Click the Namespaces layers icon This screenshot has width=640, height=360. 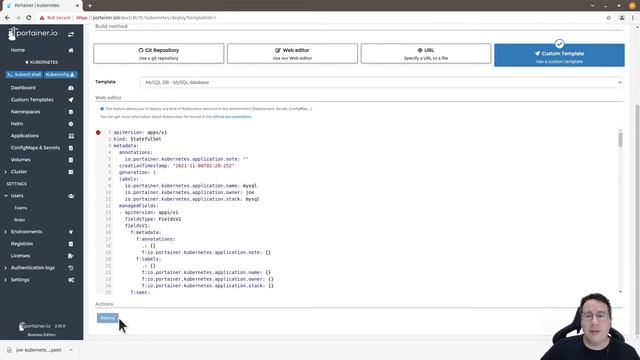click(71, 112)
